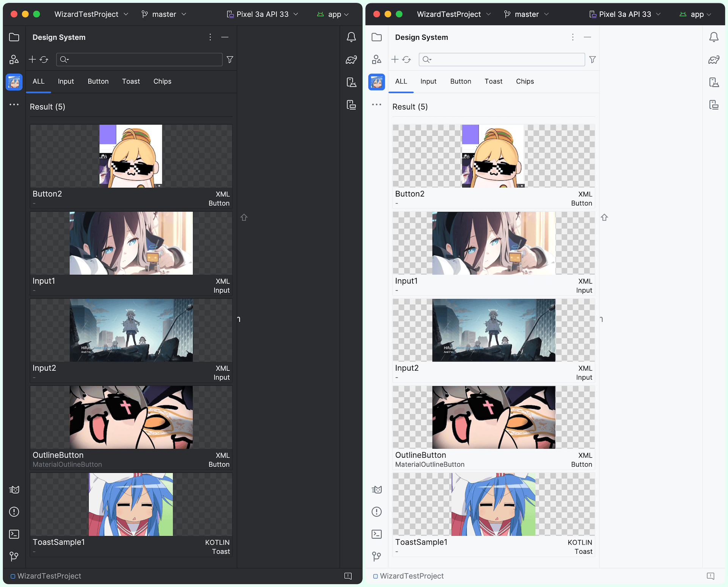Open panel options dots in dark window
This screenshot has height=587, width=728.
pos(210,37)
